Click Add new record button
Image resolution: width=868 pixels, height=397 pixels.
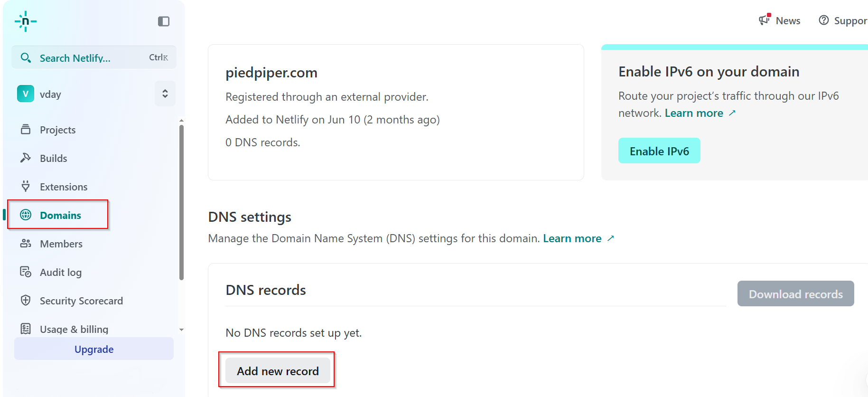[278, 371]
